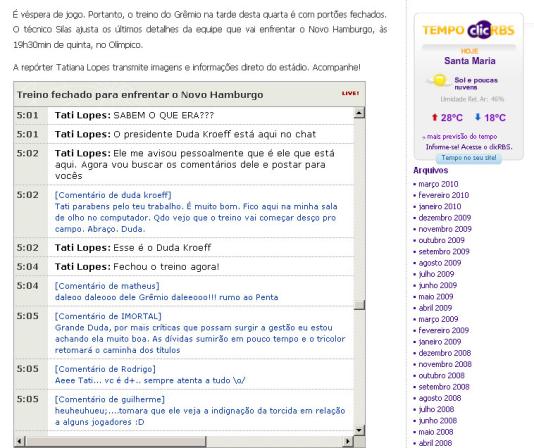
Task: Click the scroll down arrow of chat box
Action: click(x=359, y=430)
